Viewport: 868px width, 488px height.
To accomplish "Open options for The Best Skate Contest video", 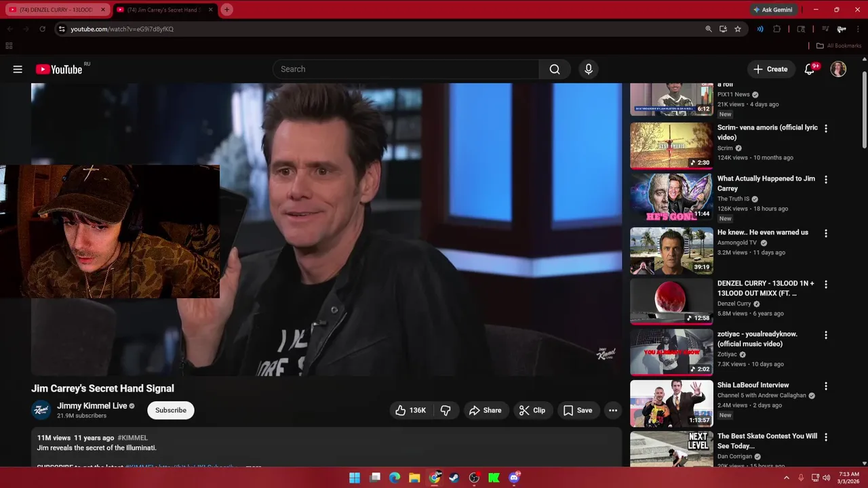I will tap(826, 437).
